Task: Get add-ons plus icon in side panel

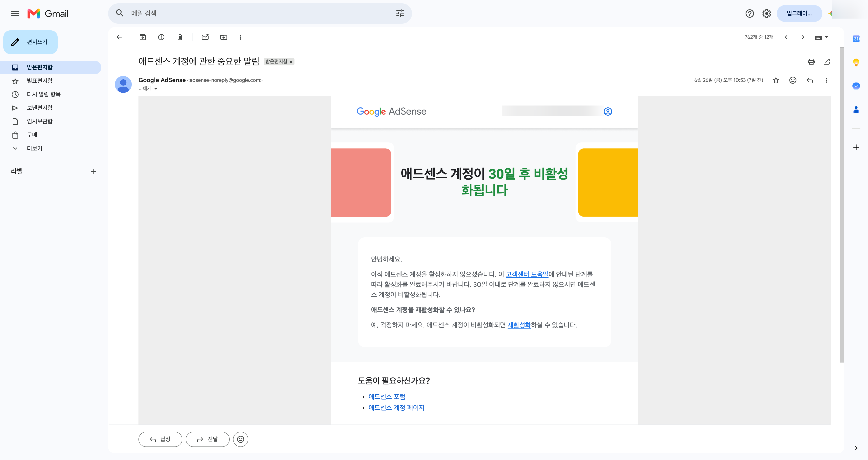Action: [x=856, y=147]
